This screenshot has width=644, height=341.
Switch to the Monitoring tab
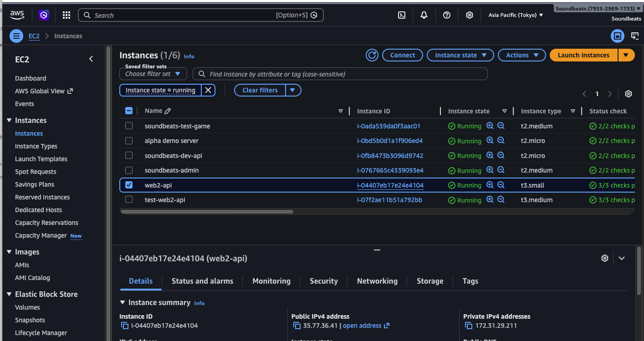271,281
